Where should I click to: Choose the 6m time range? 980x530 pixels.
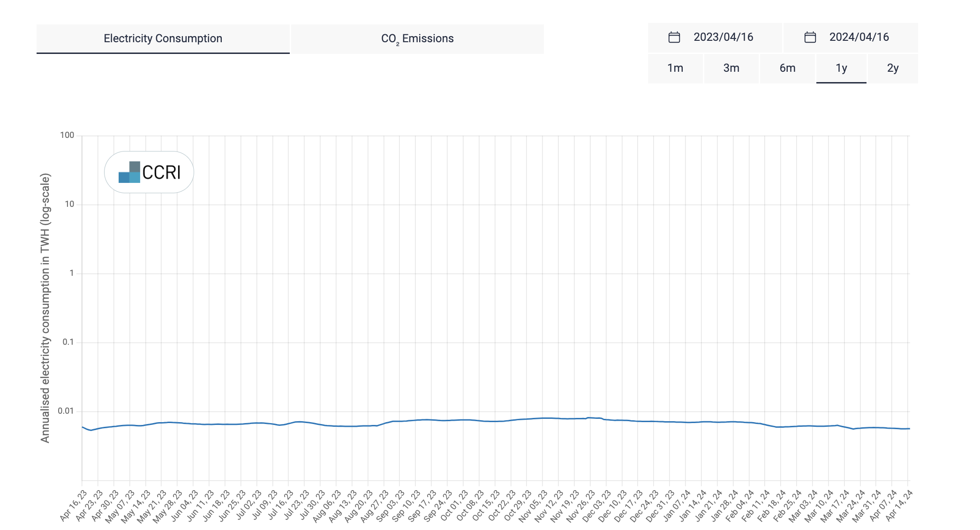pyautogui.click(x=787, y=68)
